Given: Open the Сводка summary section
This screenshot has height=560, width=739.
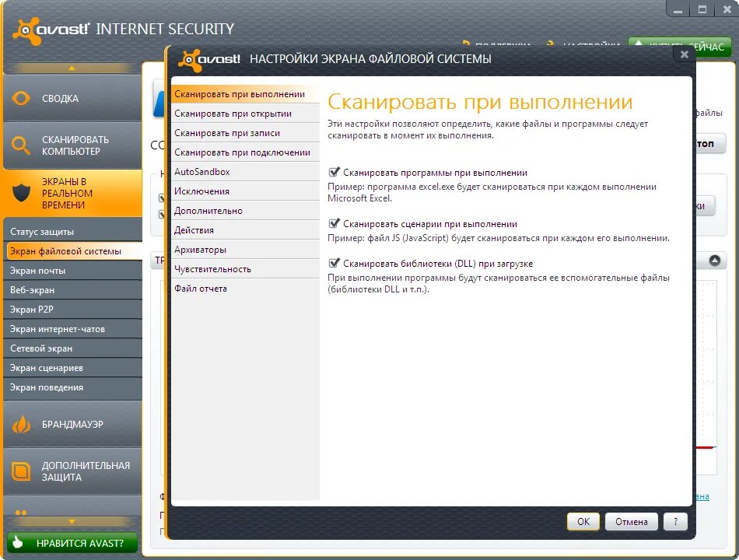Looking at the screenshot, I should pos(72,99).
